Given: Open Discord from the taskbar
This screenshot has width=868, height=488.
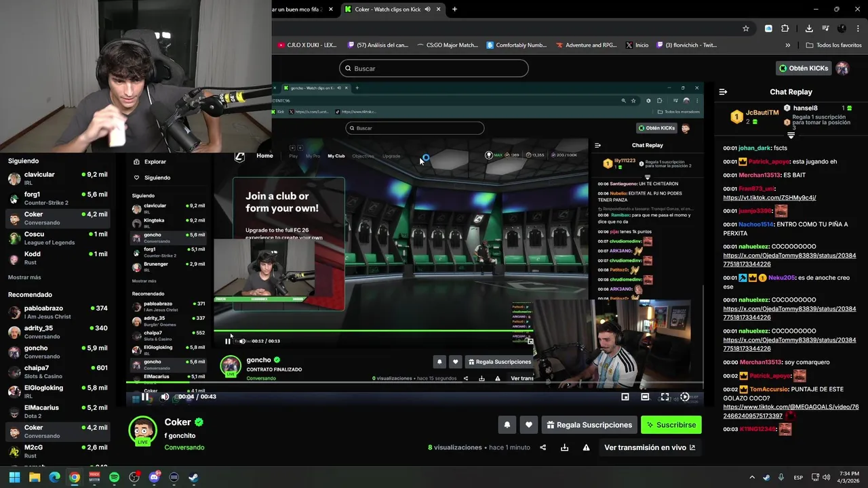Looking at the screenshot, I should click(154, 477).
